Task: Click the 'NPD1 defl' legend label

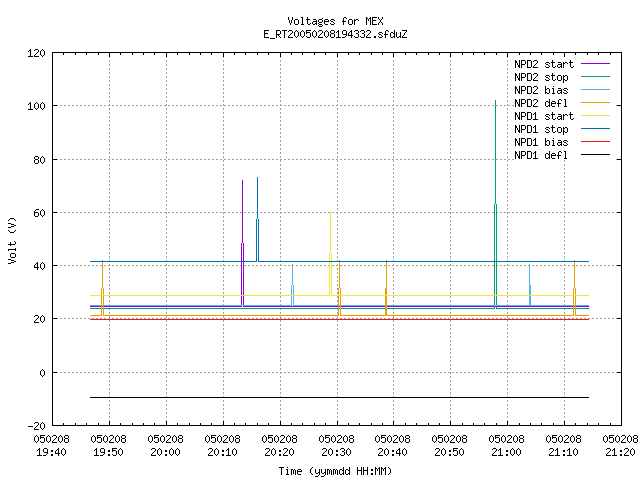Action: point(541,156)
